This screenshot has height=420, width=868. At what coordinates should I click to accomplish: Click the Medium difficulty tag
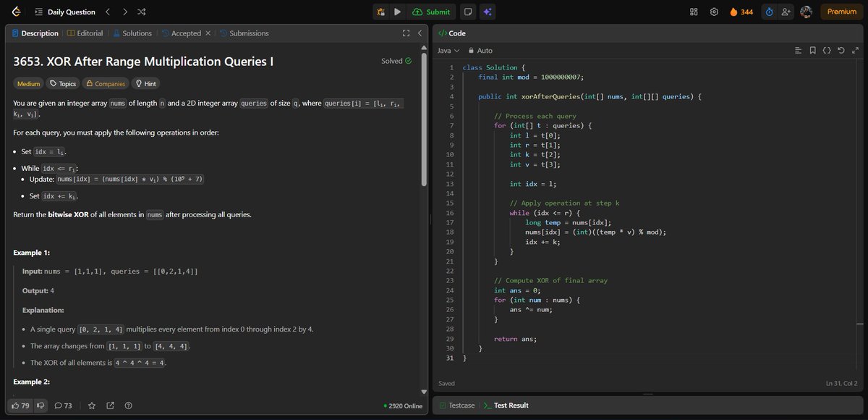tap(28, 83)
